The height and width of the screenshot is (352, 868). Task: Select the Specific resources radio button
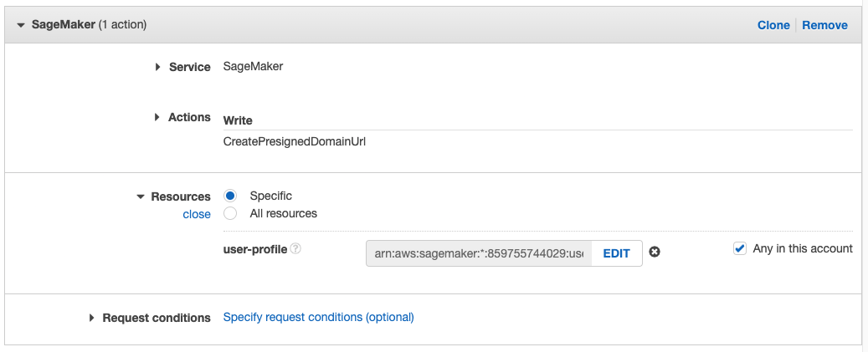click(230, 196)
